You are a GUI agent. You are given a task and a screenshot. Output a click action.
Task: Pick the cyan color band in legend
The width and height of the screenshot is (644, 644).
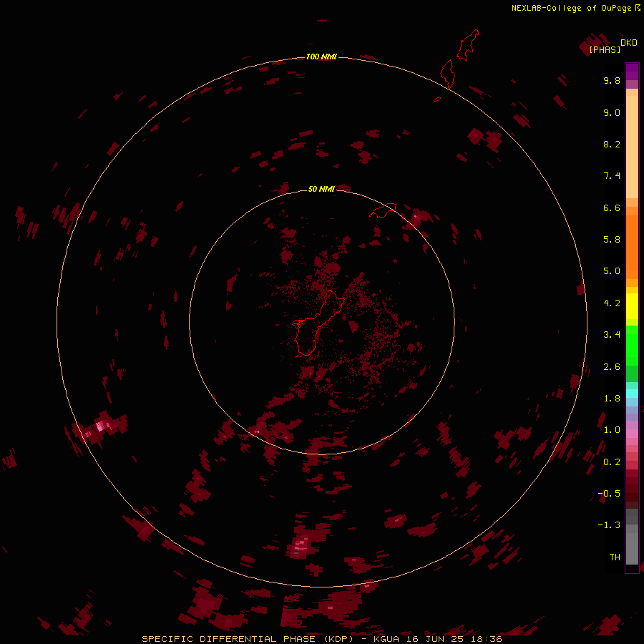tap(632, 394)
